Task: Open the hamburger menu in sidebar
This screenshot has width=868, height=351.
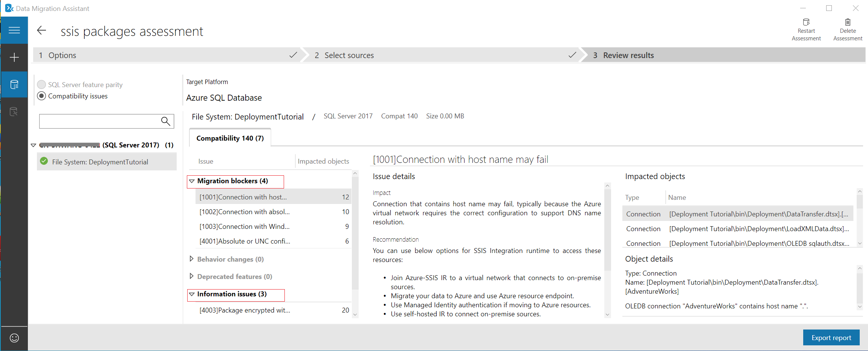Action: coord(14,30)
